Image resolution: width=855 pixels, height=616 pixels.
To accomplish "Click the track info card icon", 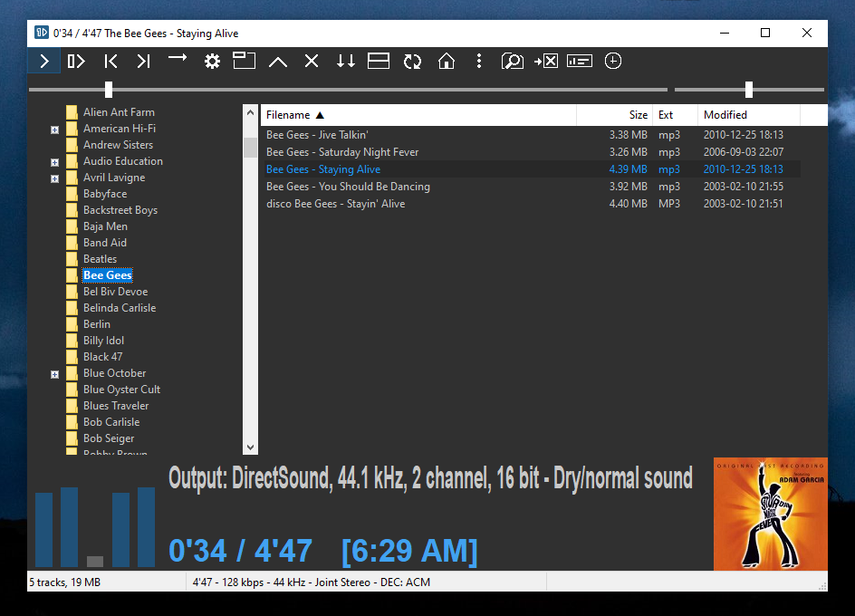I will point(580,61).
